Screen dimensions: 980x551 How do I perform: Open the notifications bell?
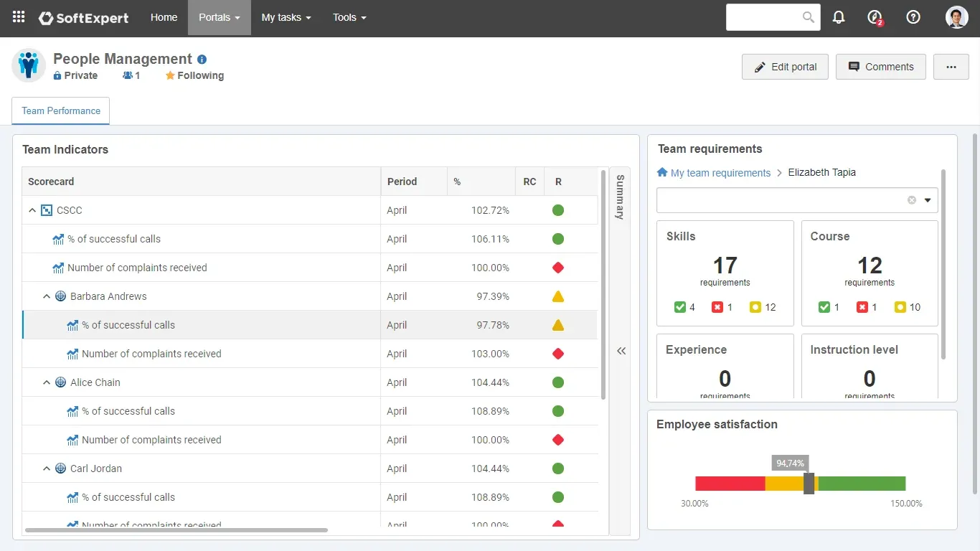(839, 17)
